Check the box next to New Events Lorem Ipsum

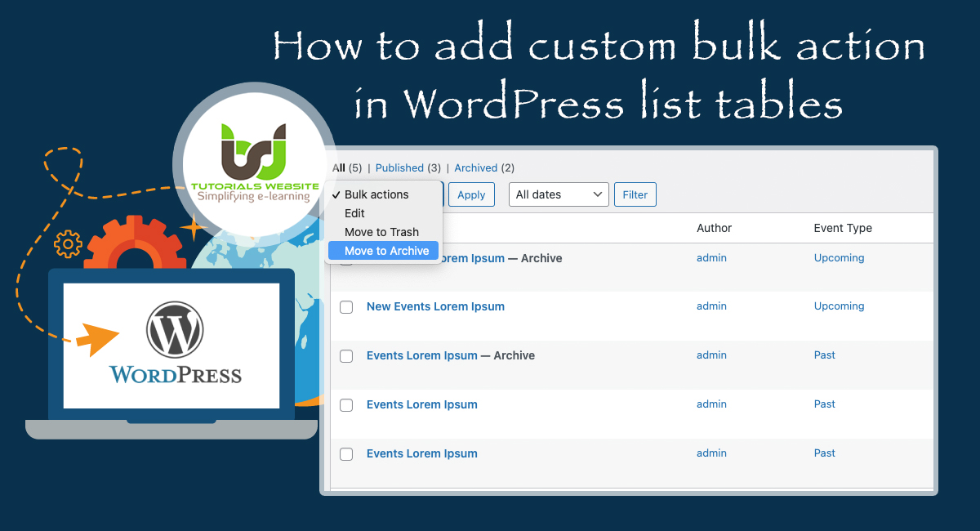tap(346, 306)
